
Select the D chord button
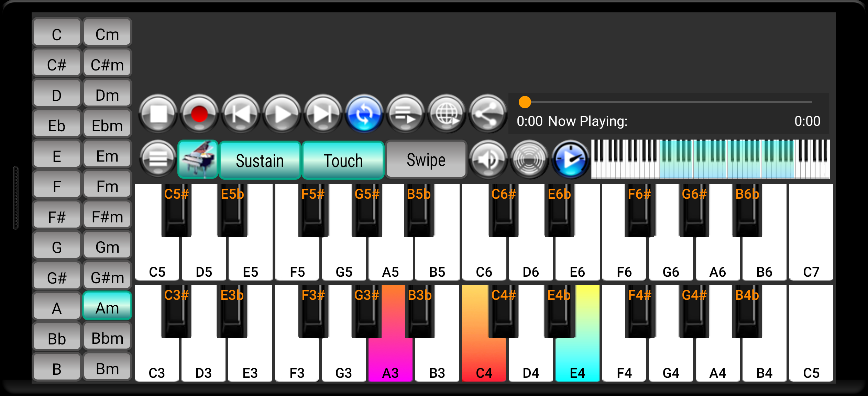(57, 93)
